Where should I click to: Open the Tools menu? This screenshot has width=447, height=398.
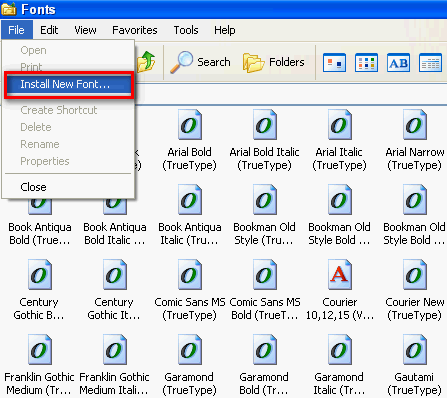tap(186, 30)
